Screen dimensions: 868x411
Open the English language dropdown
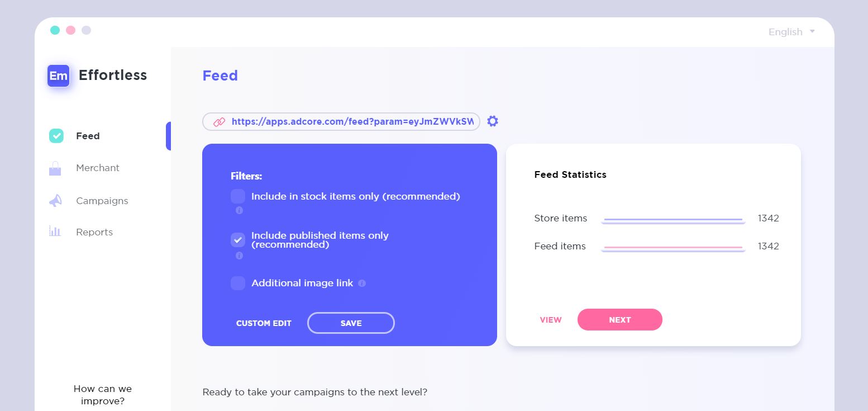pos(791,32)
